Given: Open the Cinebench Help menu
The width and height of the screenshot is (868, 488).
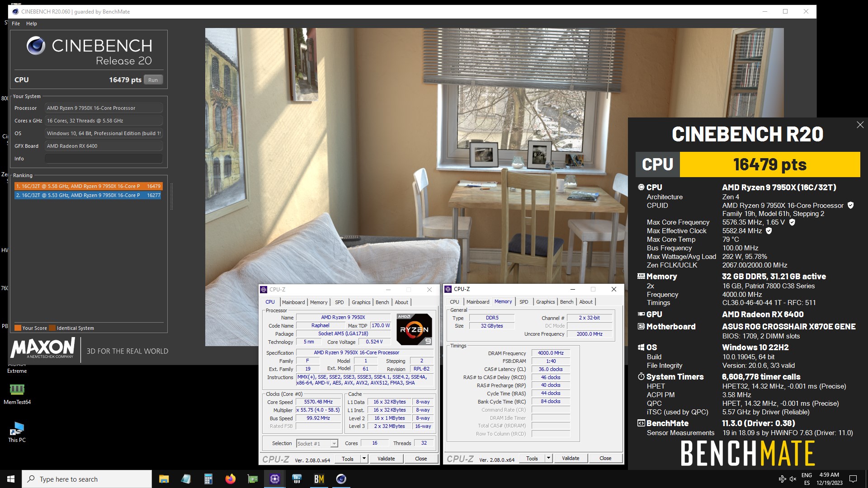Looking at the screenshot, I should pyautogui.click(x=32, y=23).
